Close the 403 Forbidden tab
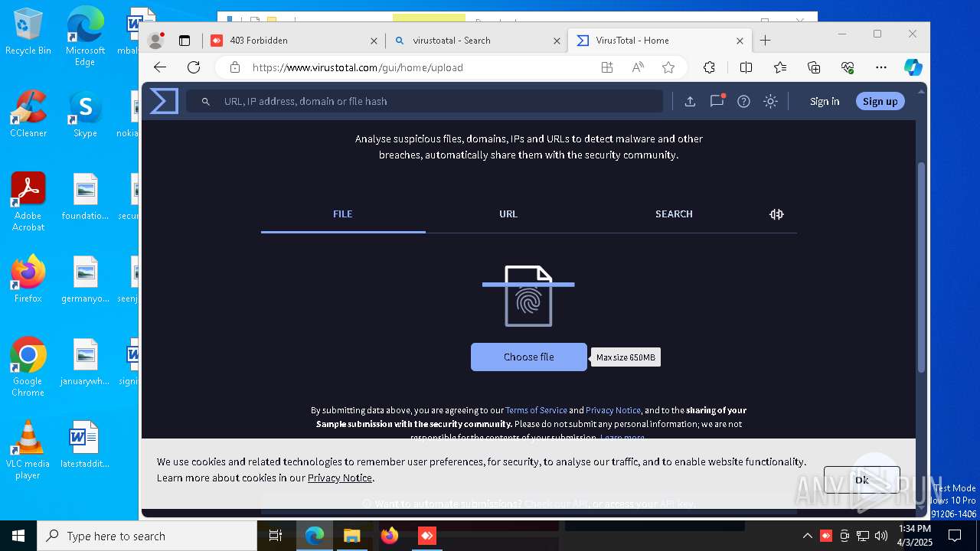The height and width of the screenshot is (551, 980). pyautogui.click(x=374, y=41)
